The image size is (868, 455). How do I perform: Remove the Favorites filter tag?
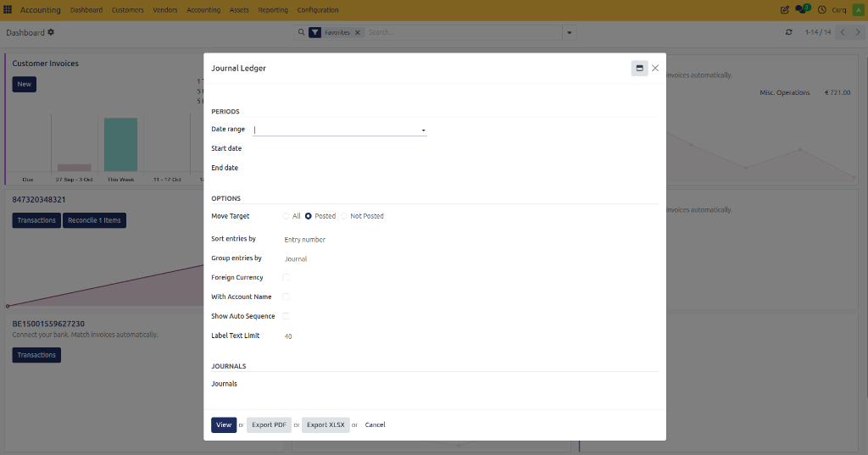pos(358,33)
